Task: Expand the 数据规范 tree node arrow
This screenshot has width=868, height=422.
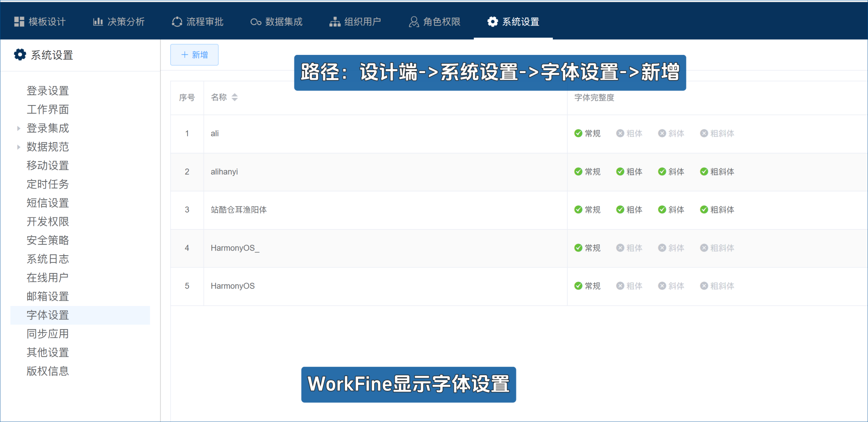Action: 18,147
